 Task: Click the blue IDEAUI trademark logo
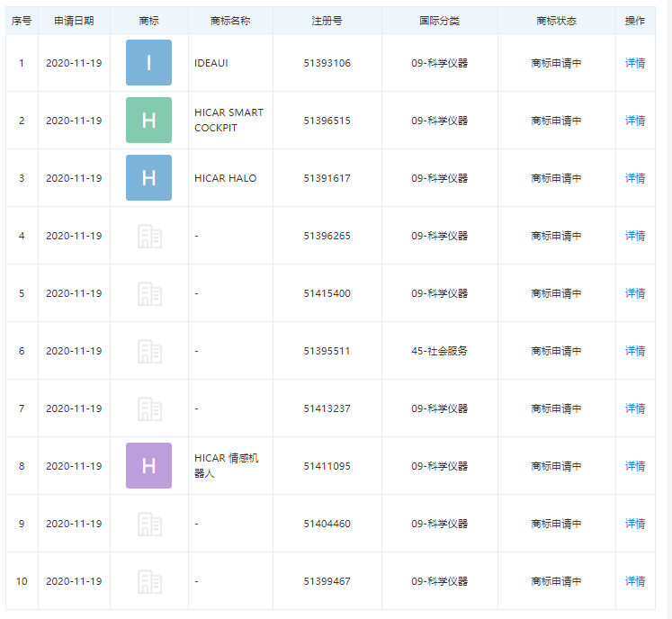(148, 63)
